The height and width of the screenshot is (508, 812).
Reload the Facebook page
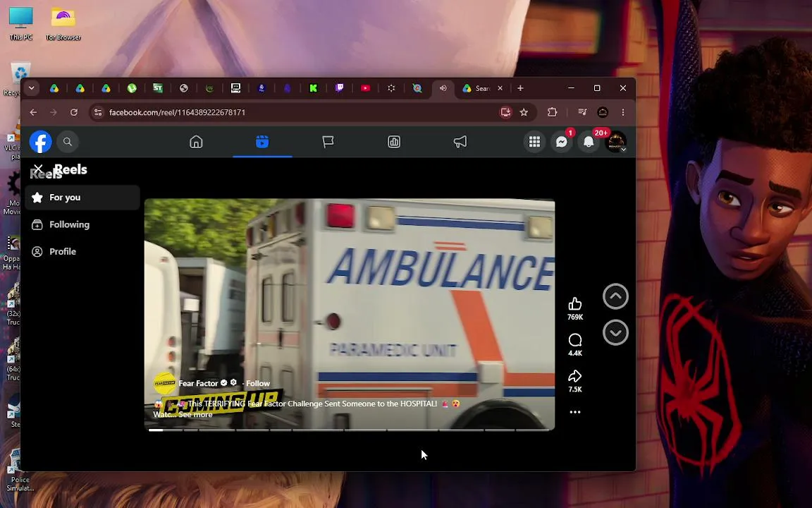tap(74, 112)
